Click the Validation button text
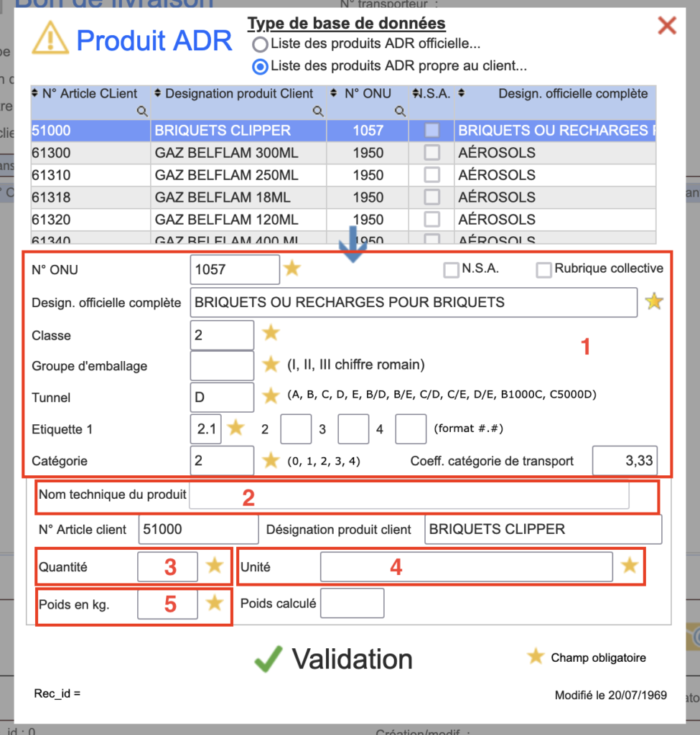 352,659
